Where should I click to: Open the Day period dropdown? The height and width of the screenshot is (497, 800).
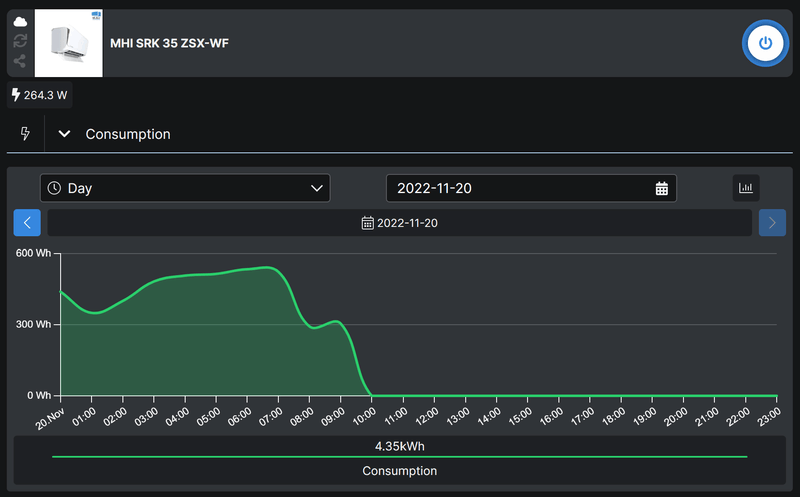185,188
